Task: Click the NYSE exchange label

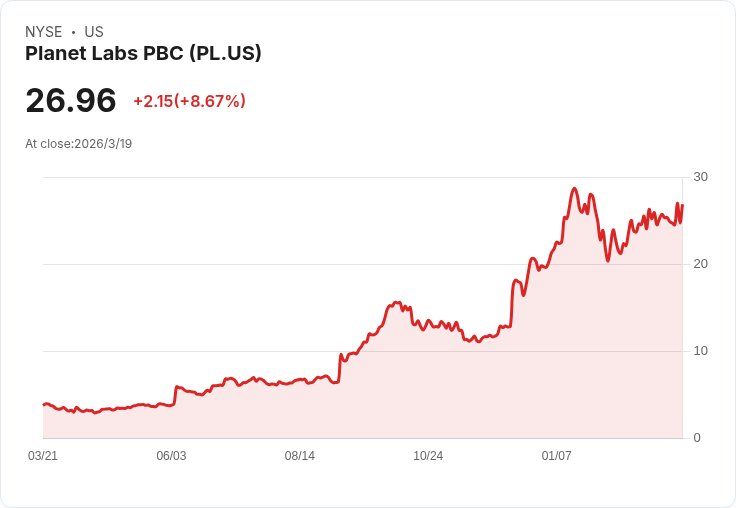Action: pos(44,32)
